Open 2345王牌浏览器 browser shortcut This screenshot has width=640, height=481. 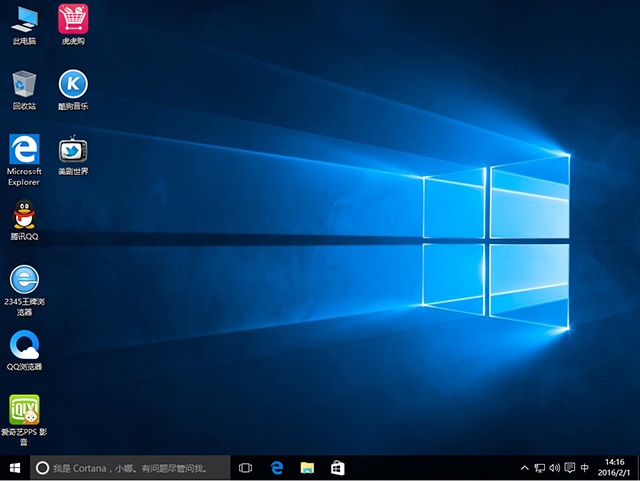click(x=24, y=279)
